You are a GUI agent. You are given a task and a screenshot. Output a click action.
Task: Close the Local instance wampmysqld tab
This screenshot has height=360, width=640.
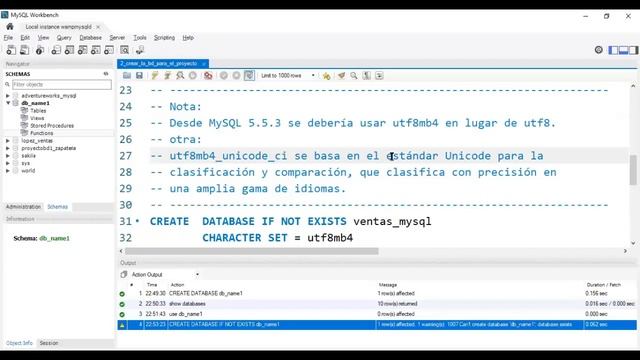pyautogui.click(x=98, y=27)
